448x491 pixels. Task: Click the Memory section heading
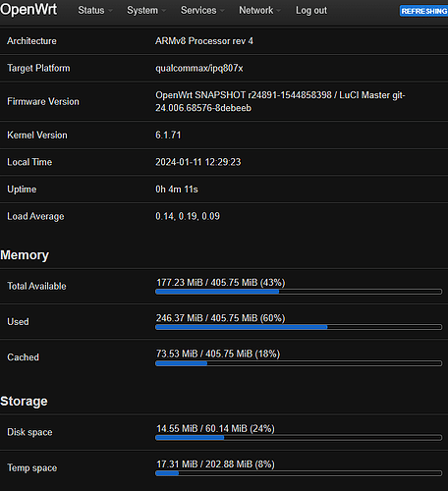[25, 255]
